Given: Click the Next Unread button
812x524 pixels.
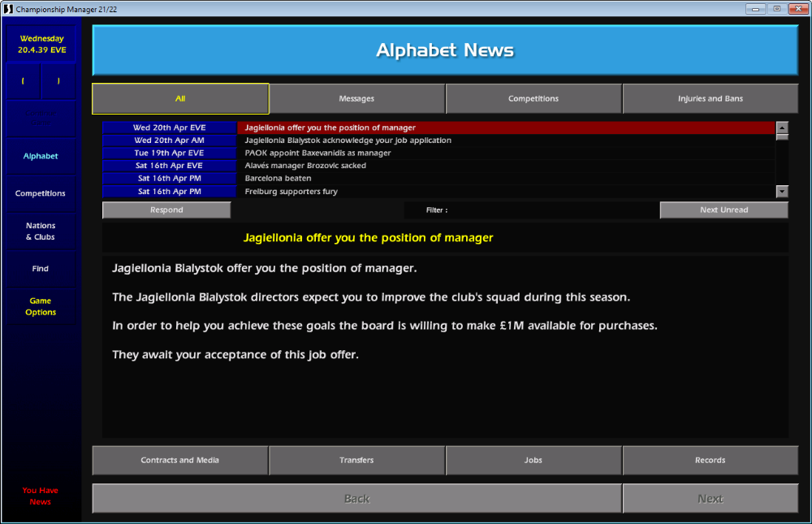Looking at the screenshot, I should 724,210.
